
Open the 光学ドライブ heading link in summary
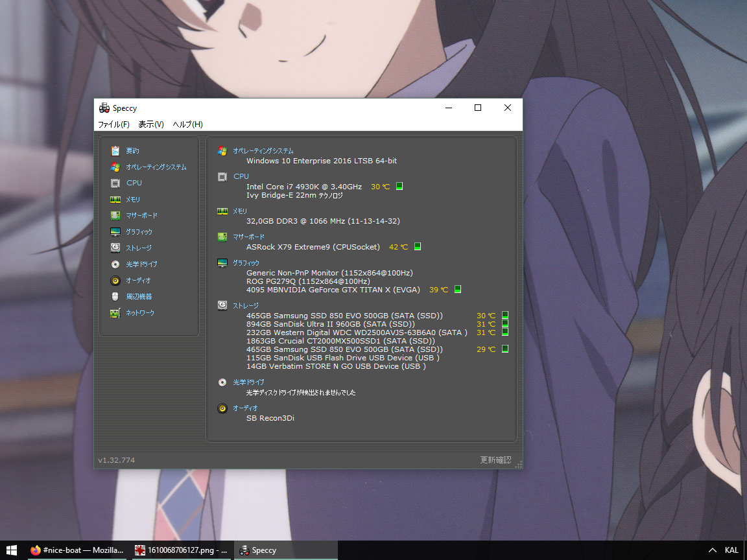click(248, 382)
